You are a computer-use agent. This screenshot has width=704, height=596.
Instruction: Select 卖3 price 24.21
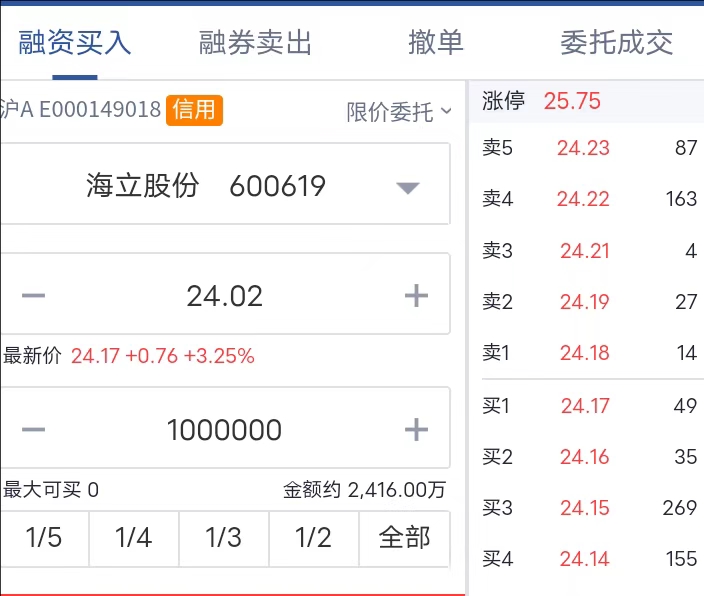pos(585,251)
